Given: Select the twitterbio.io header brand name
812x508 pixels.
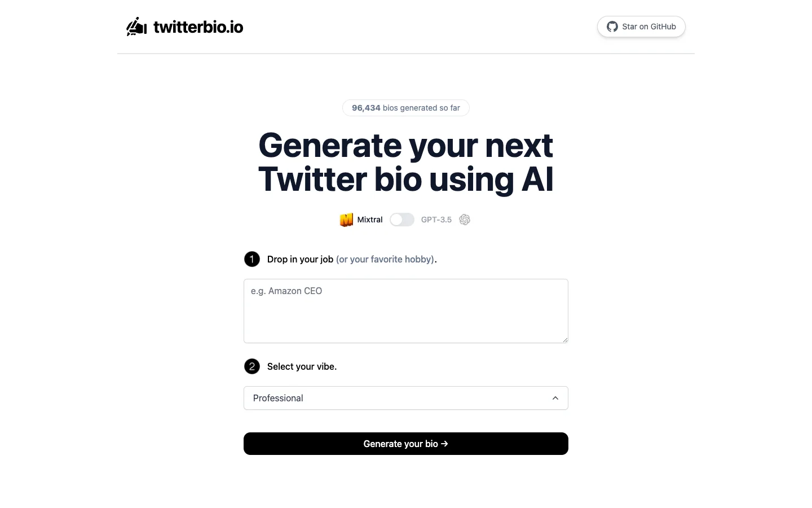Looking at the screenshot, I should pos(198,27).
